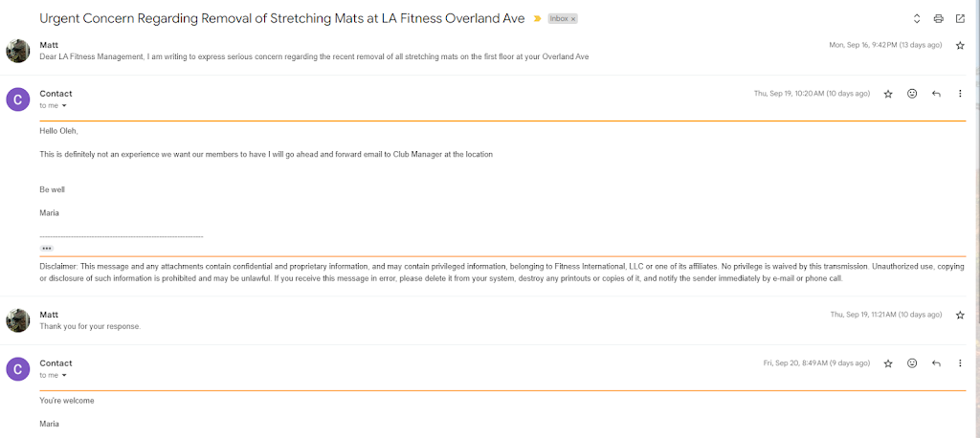Screen dimensions: 980x438
Task: Open More options menu for Sep 20 message
Action: 960,363
